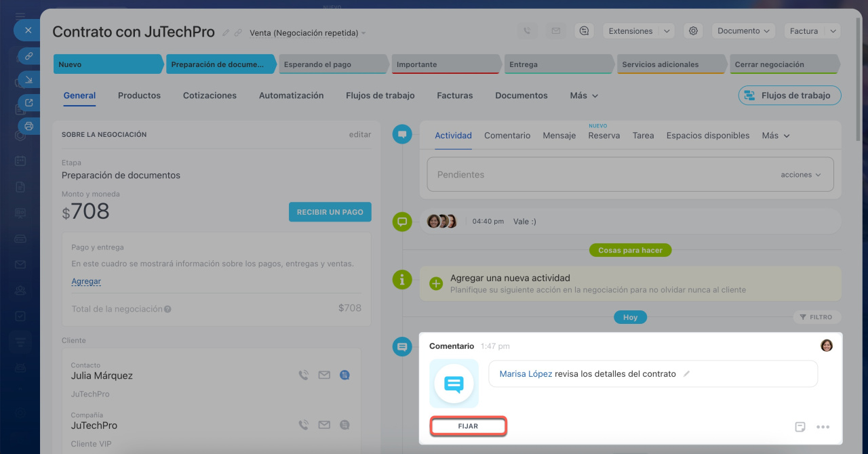The height and width of the screenshot is (454, 868).
Task: Click the note icon on the comment card
Action: [800, 427]
